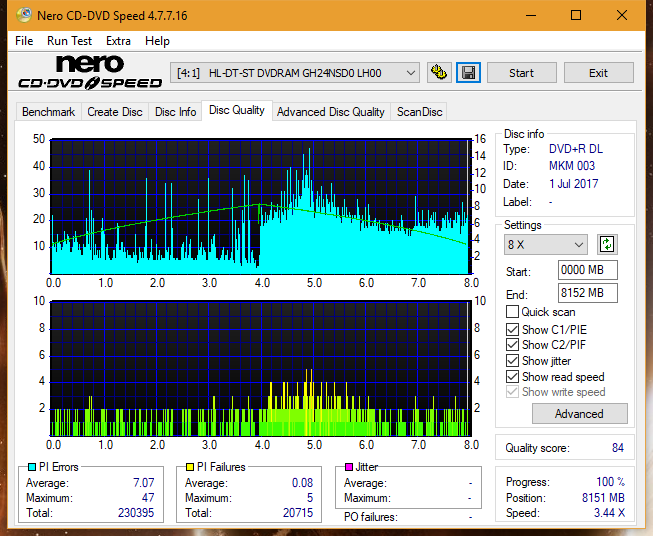Click the Advanced settings button

[x=579, y=414]
